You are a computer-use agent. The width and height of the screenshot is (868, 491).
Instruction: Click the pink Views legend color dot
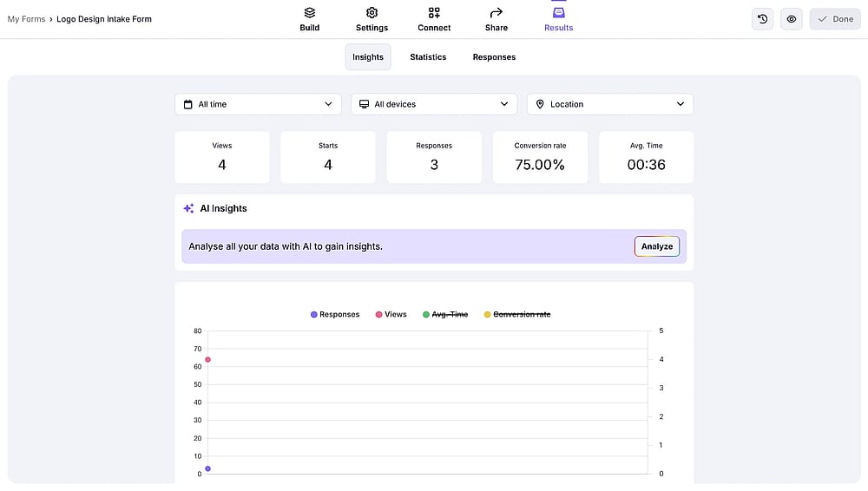coord(378,314)
